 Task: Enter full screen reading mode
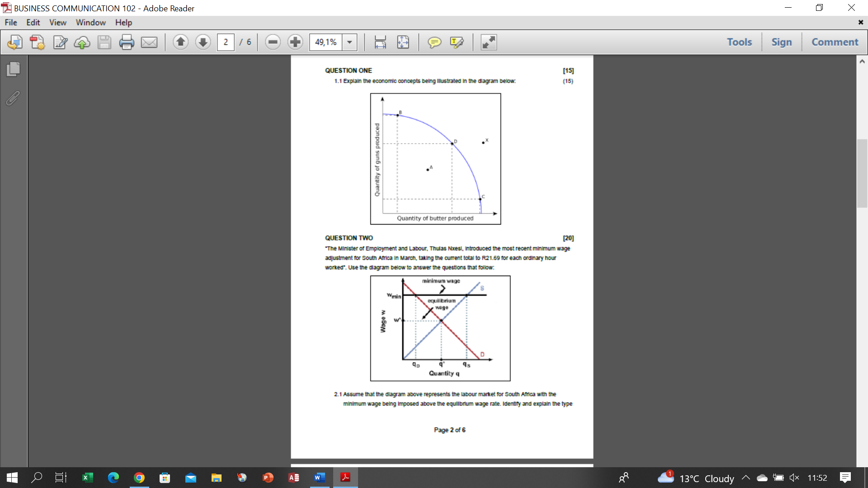pyautogui.click(x=488, y=42)
